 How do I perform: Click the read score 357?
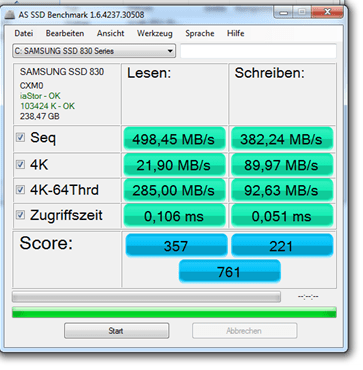[176, 245]
